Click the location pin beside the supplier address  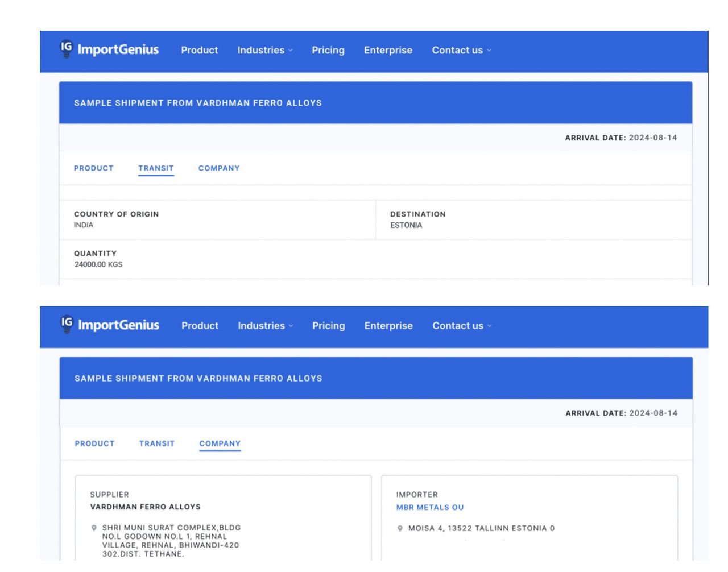click(94, 528)
